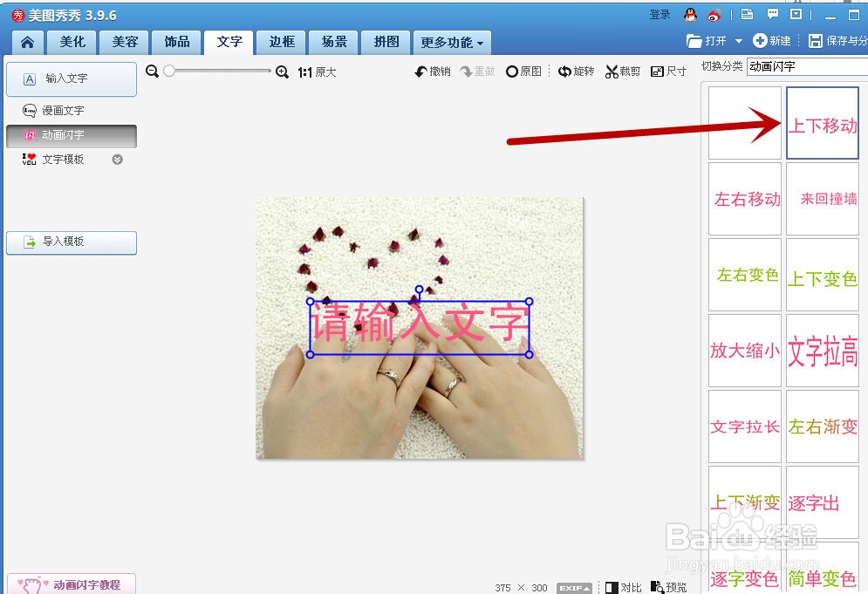Click the zoom out magnifier icon

pos(153,72)
